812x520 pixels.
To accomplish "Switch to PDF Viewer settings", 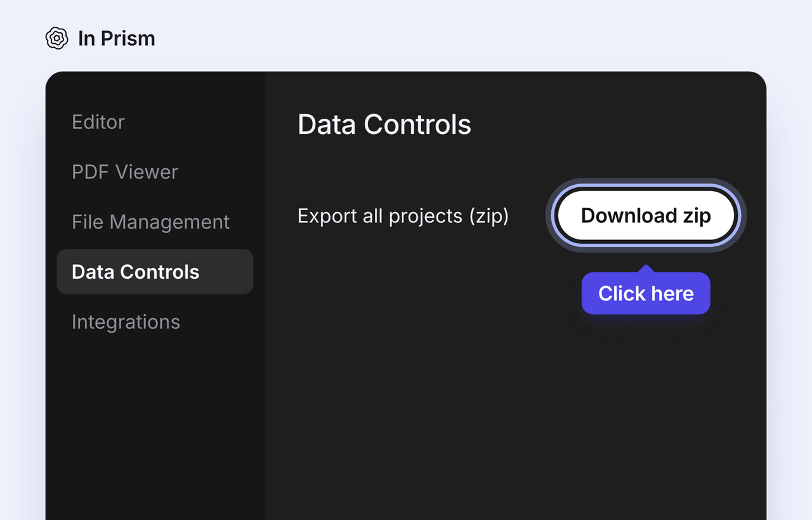I will point(125,172).
